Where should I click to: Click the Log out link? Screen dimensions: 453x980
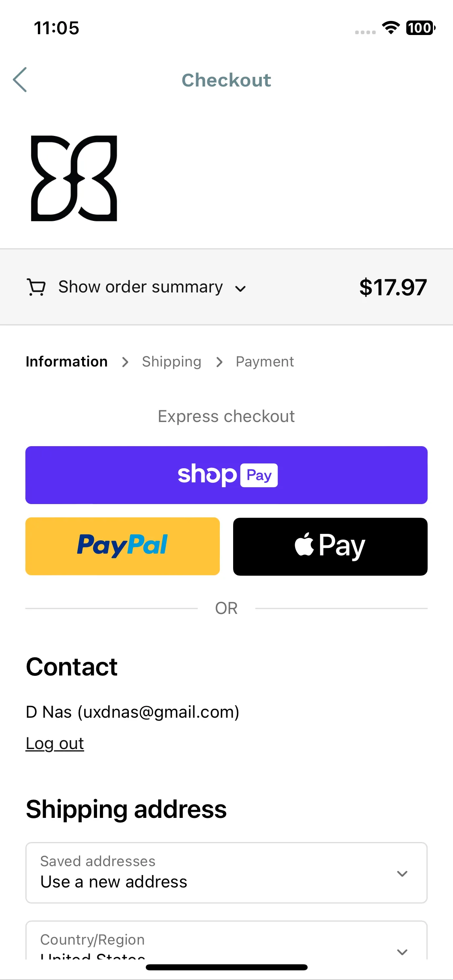pyautogui.click(x=55, y=743)
